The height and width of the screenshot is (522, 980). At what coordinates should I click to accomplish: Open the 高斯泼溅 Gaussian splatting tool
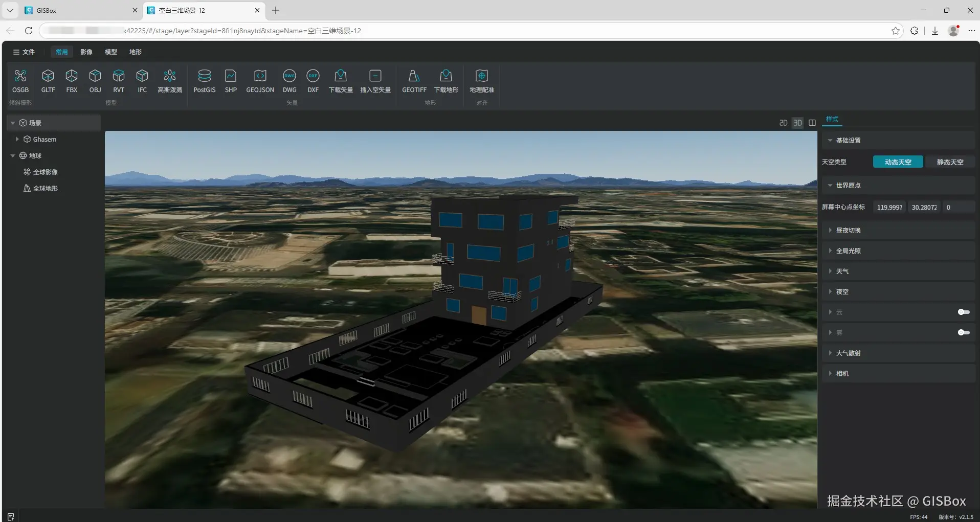[170, 81]
